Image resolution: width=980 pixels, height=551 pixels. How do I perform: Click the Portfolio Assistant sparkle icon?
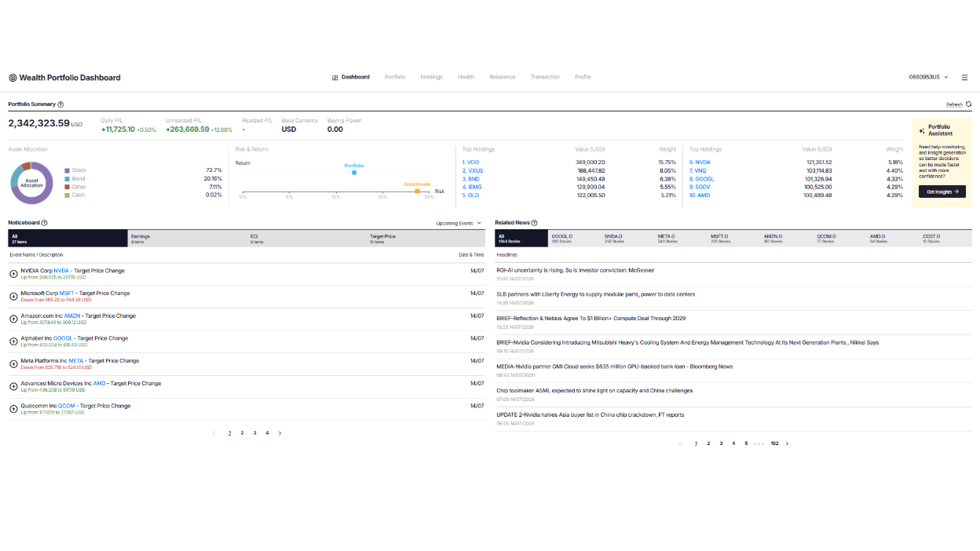[x=922, y=131]
